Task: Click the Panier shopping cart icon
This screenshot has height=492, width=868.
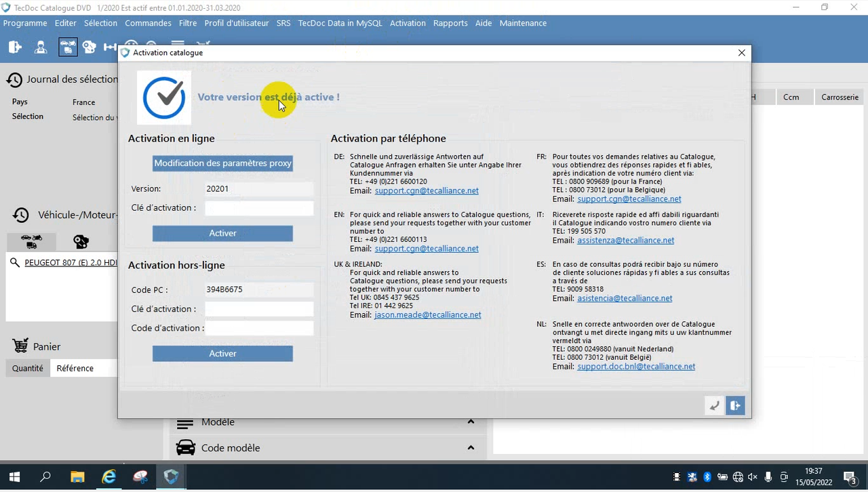Action: point(20,346)
